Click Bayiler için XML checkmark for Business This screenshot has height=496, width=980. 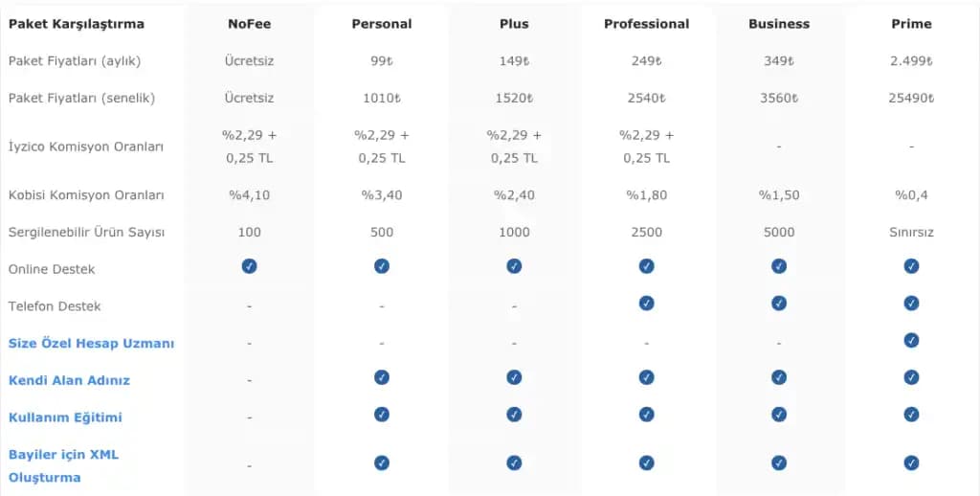pos(778,463)
